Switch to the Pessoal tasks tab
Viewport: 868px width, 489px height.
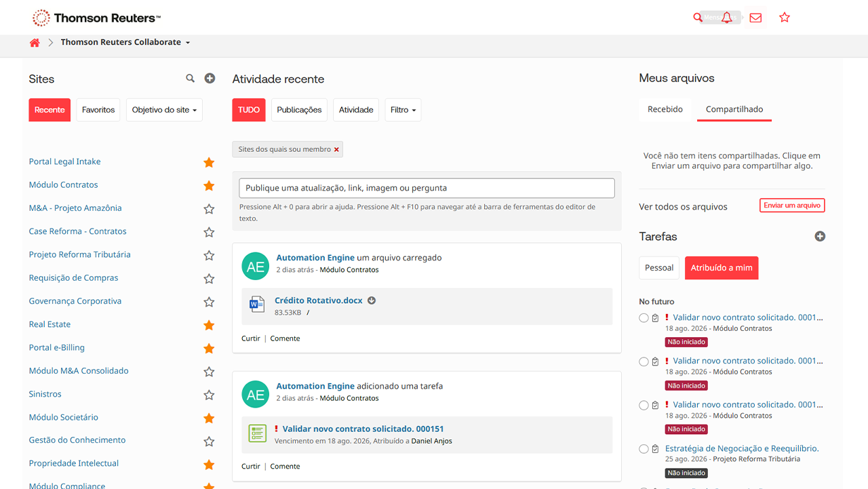click(x=659, y=268)
